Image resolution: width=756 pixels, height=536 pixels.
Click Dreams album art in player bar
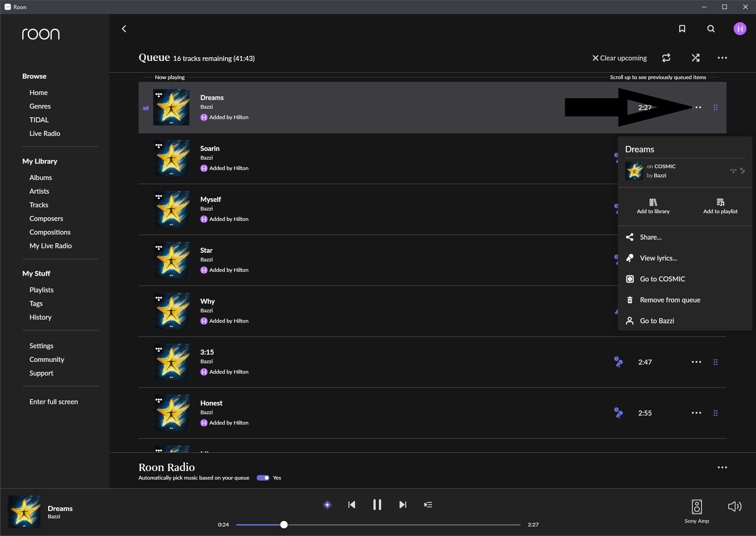(x=24, y=512)
